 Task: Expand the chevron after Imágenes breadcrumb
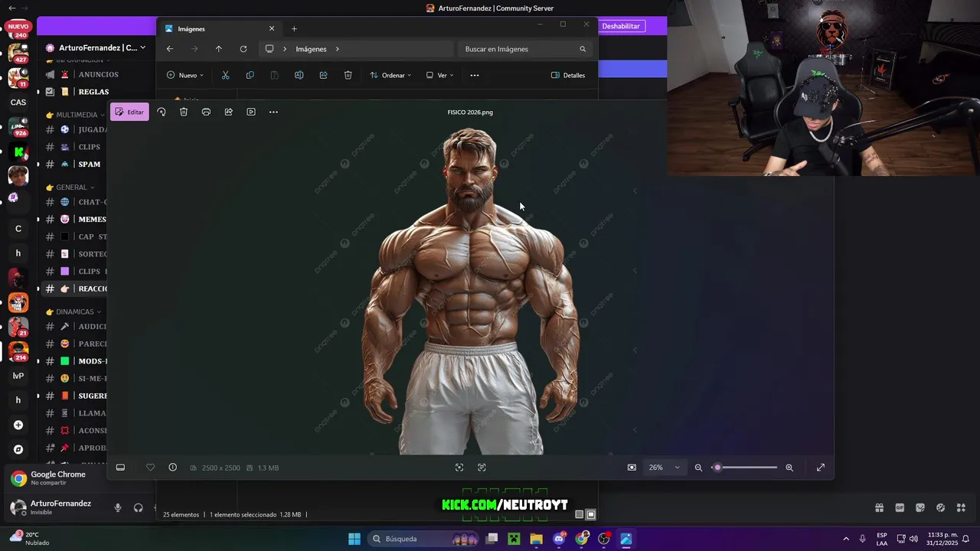pyautogui.click(x=337, y=49)
